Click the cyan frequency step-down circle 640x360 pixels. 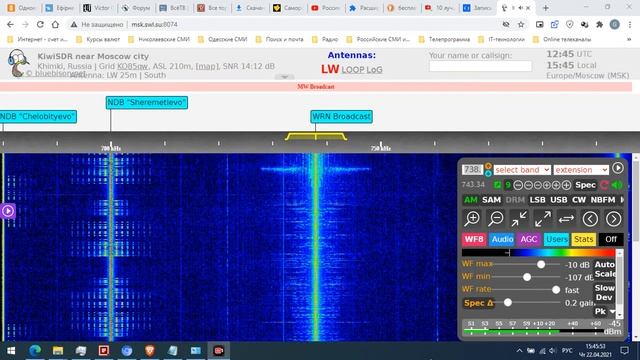click(x=488, y=173)
